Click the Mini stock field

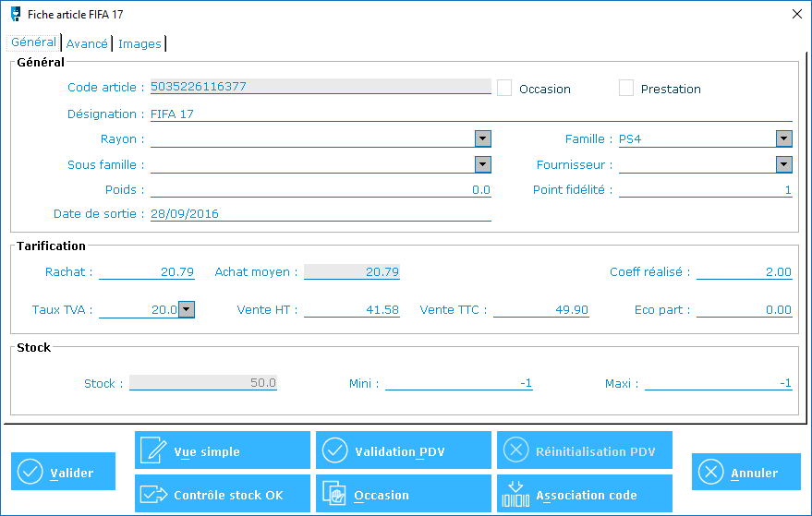click(x=459, y=383)
